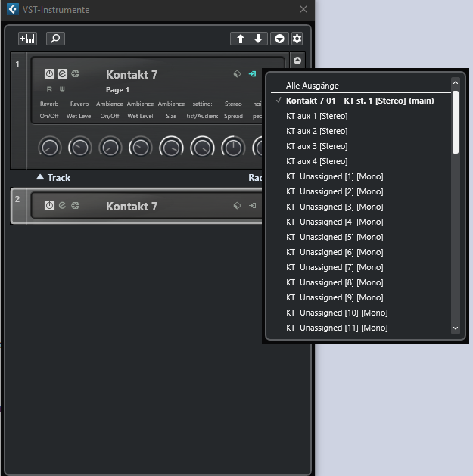Open the round dropdown in top toolbar
Viewport: 473px width, 476px height.
[x=279, y=39]
